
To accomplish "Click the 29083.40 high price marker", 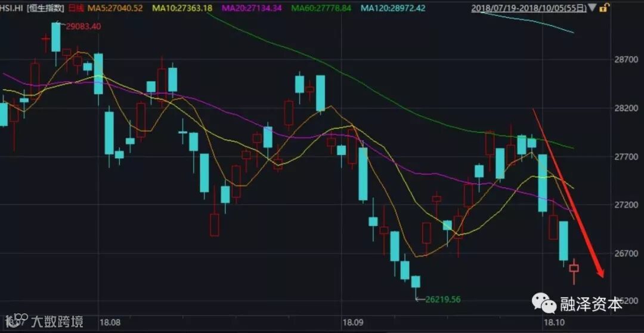I will pos(83,26).
